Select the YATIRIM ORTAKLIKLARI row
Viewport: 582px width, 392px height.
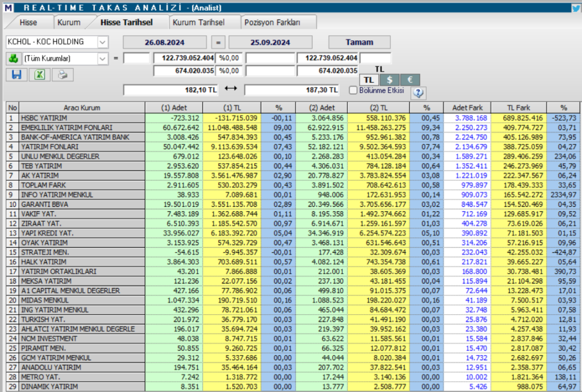click(x=293, y=272)
